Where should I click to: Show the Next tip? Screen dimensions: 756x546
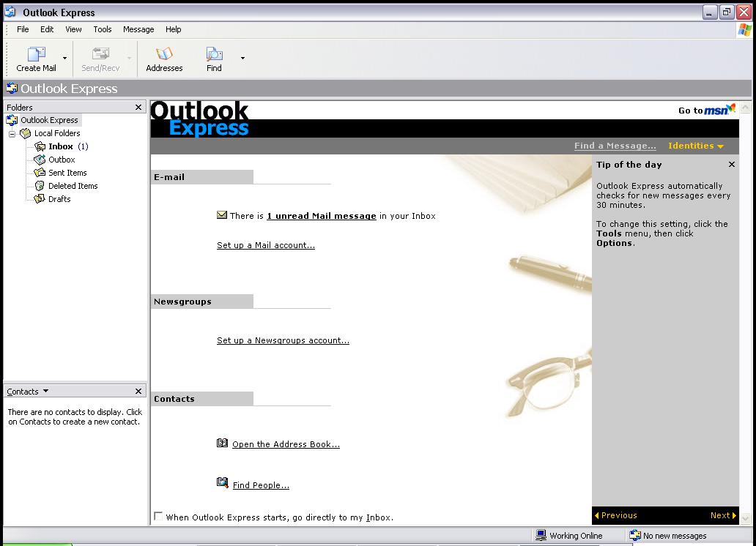click(x=723, y=515)
